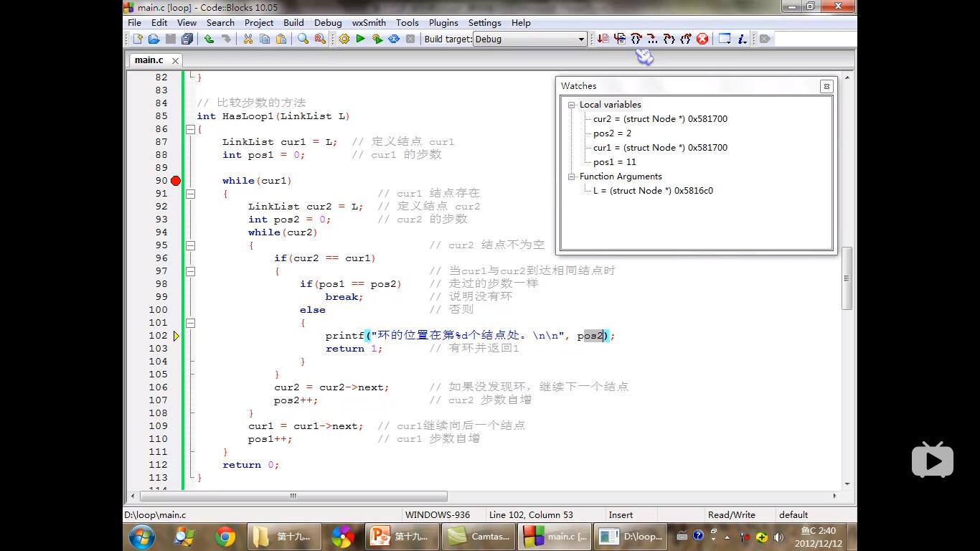Click the Rebuild icon
The image size is (980, 551).
pos(394,39)
